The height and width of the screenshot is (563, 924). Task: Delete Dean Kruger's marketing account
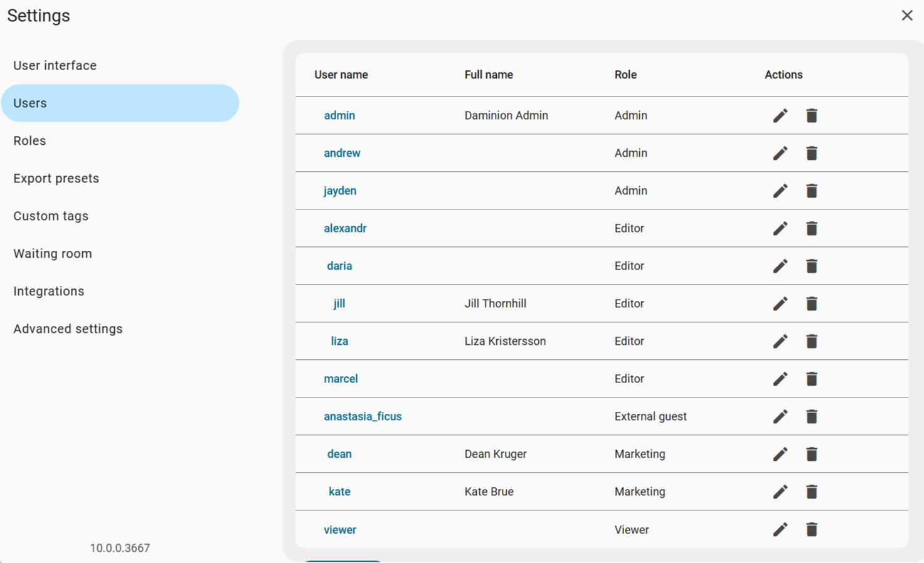(811, 454)
